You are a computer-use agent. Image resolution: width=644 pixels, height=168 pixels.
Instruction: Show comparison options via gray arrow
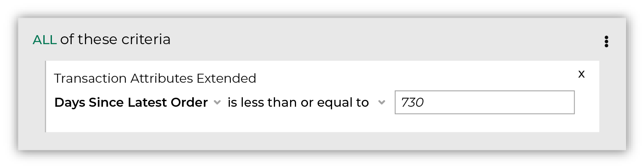[381, 103]
